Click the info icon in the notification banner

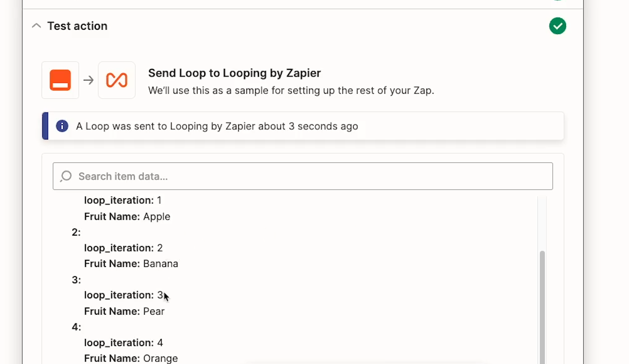[62, 126]
